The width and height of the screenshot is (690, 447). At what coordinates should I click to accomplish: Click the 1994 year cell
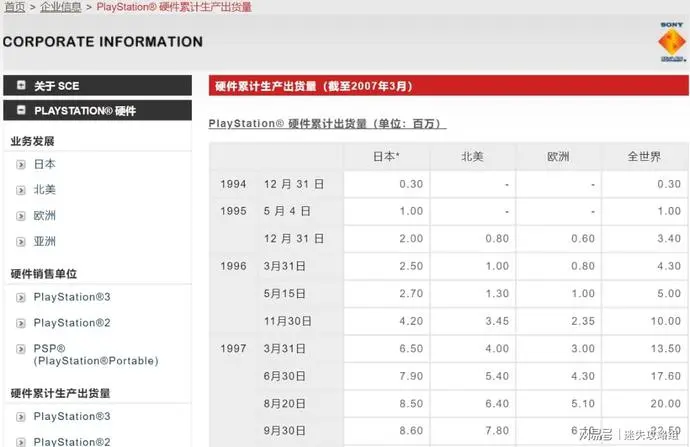coord(233,184)
